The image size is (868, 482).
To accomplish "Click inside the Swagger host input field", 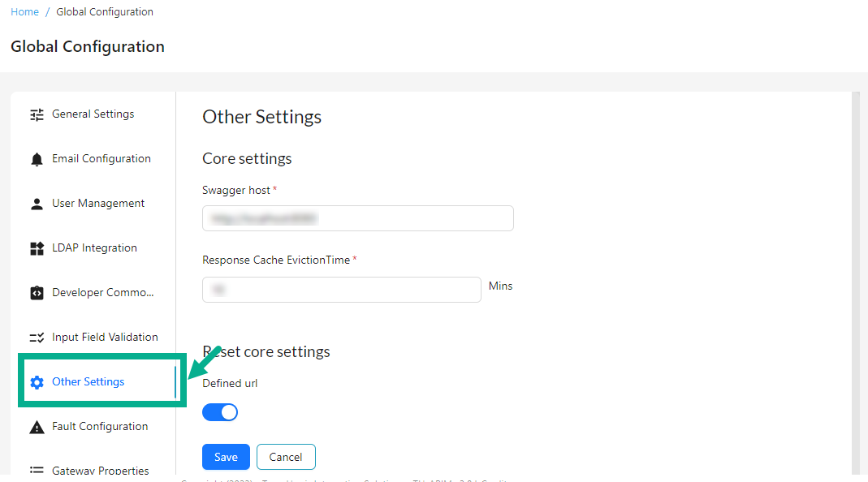I will (x=357, y=217).
